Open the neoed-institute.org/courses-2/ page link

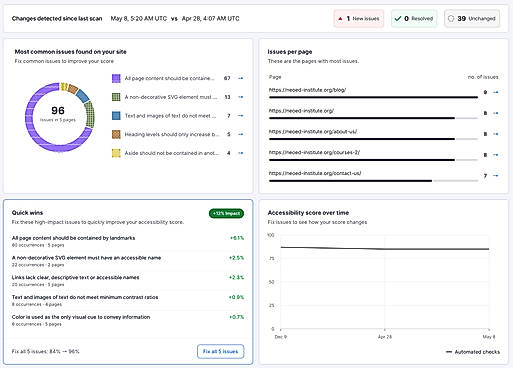click(x=314, y=152)
